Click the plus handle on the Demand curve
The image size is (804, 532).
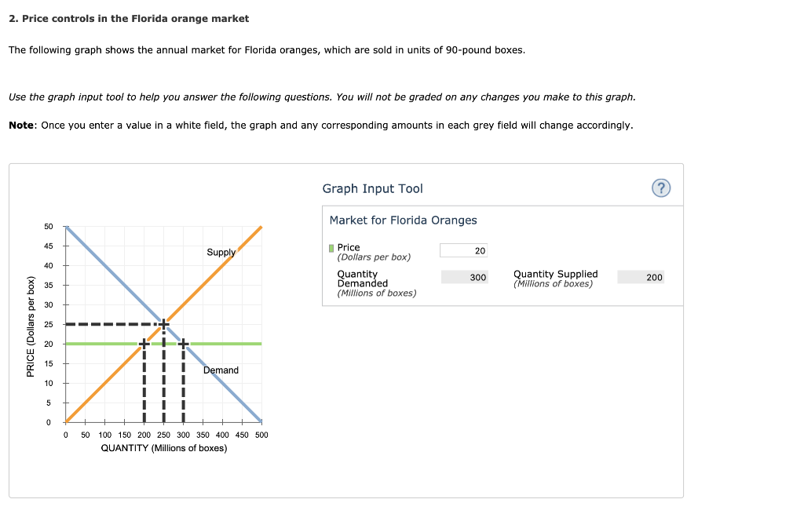tap(182, 342)
